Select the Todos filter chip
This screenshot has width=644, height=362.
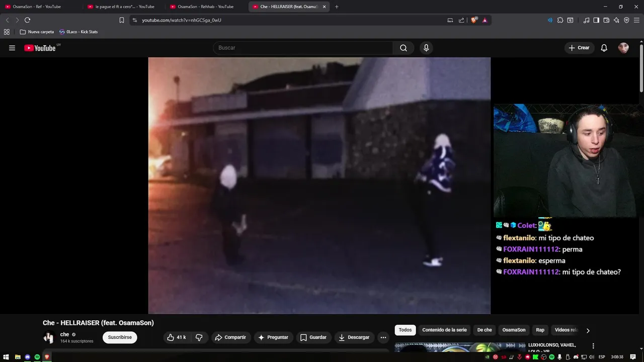point(405,330)
